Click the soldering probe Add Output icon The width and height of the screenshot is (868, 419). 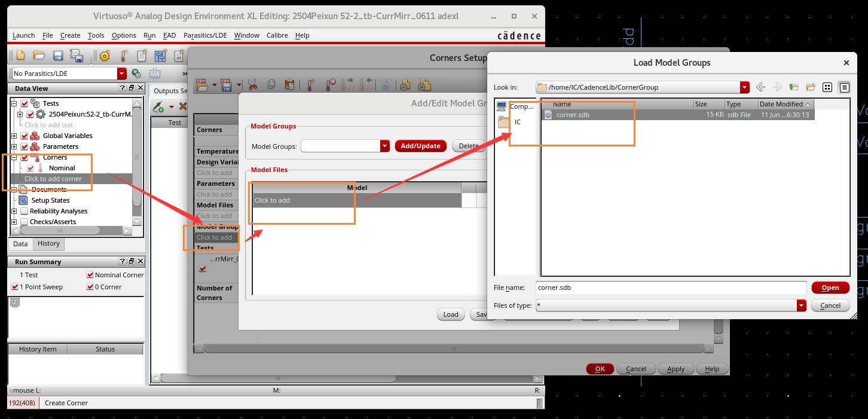[159, 107]
